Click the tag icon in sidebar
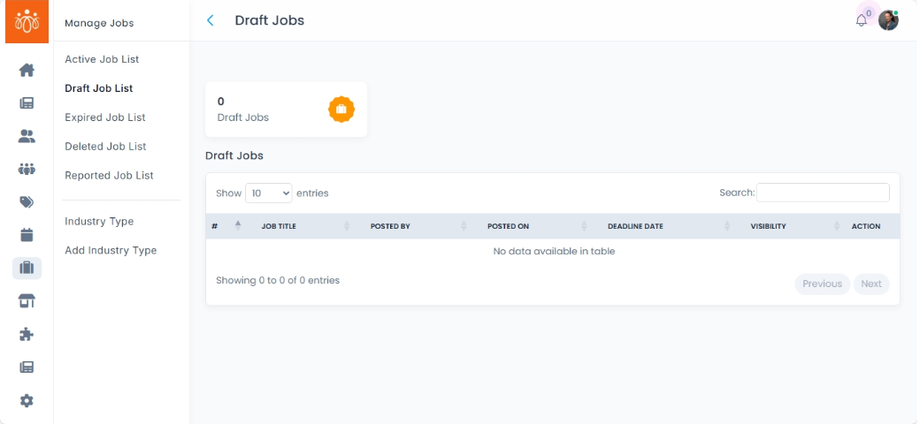The image size is (920, 424). [x=27, y=202]
